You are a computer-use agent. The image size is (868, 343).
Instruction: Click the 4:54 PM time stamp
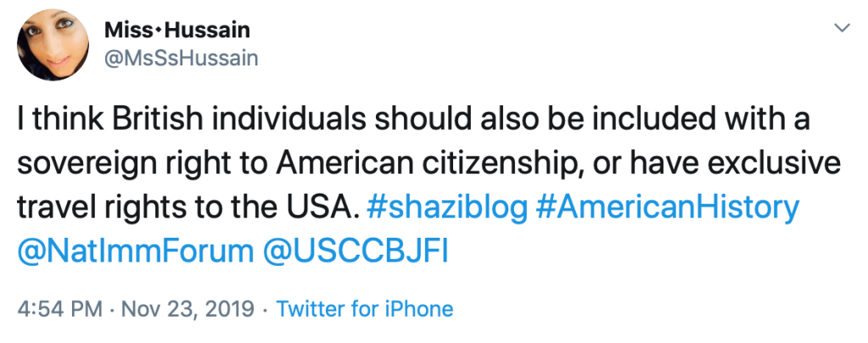pyautogui.click(x=74, y=309)
